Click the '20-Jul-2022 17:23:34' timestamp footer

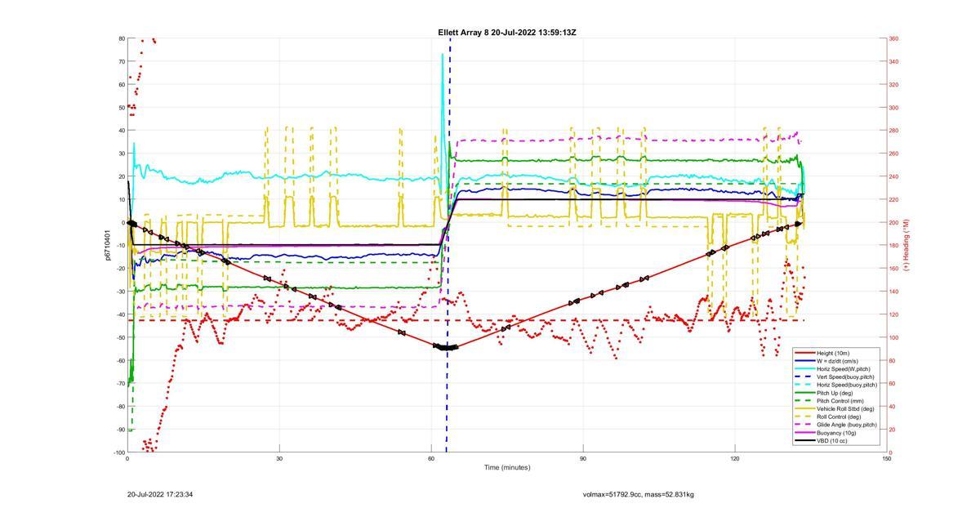[x=160, y=494]
